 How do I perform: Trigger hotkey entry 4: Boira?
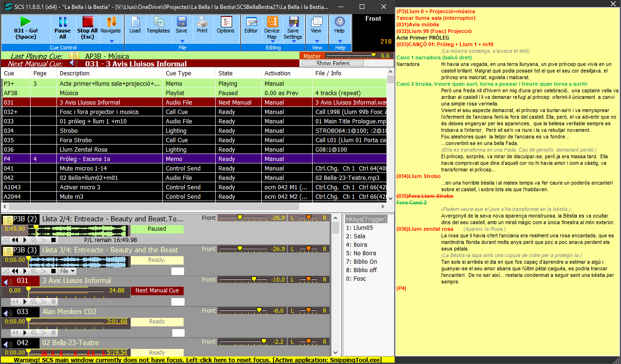358,245
